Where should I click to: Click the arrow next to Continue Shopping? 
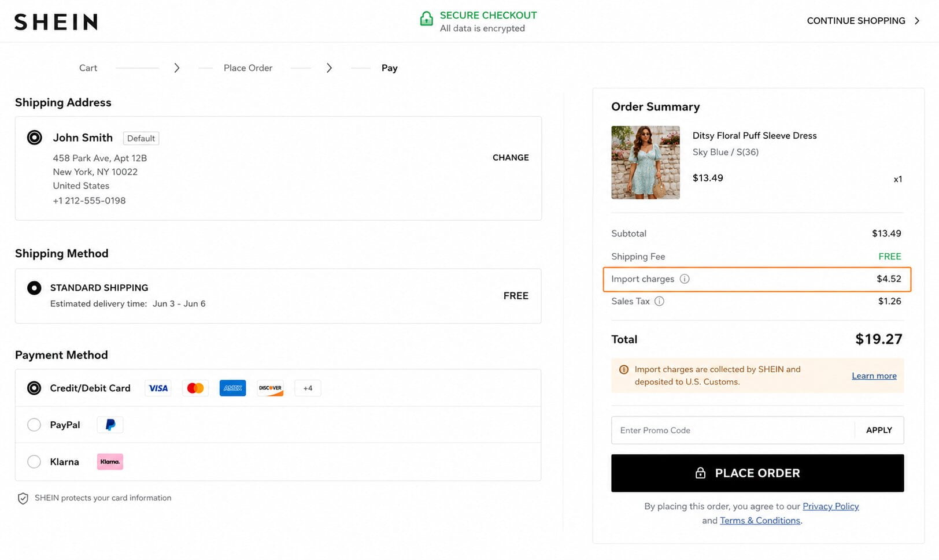917,21
